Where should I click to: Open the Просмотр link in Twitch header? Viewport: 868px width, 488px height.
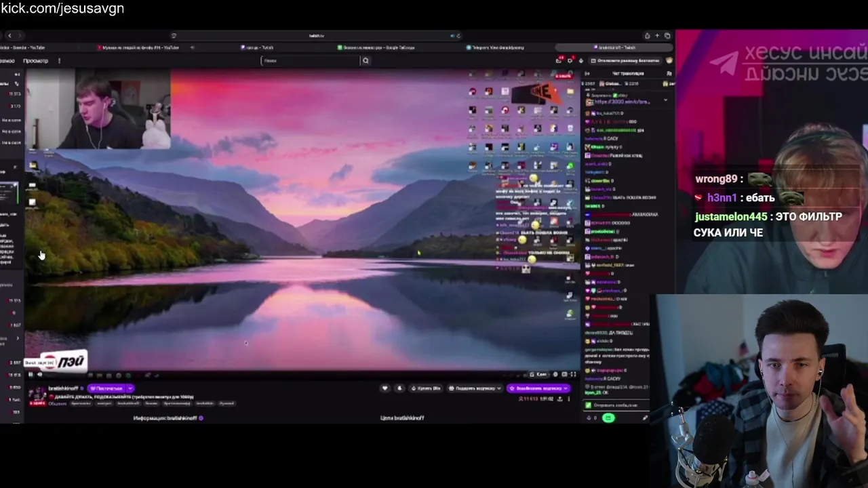(x=35, y=61)
